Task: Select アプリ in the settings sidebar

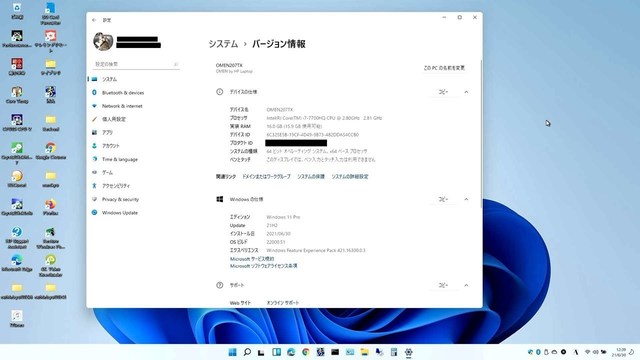Action: point(107,133)
